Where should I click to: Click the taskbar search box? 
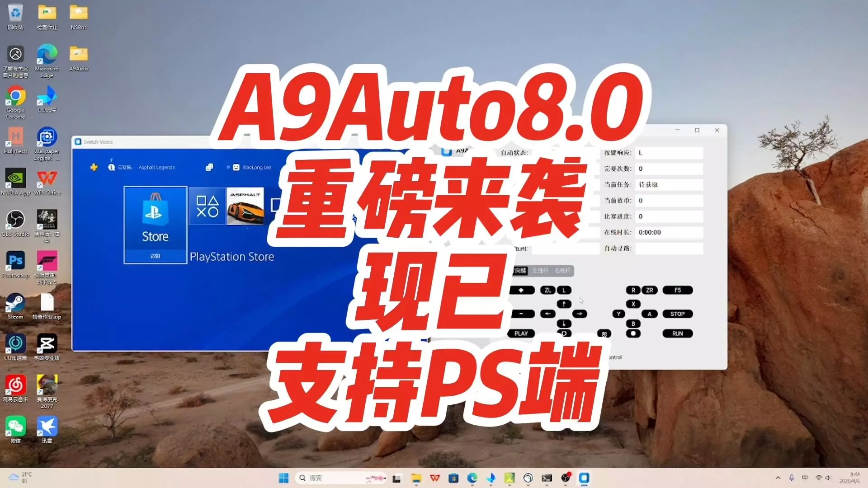click(341, 478)
